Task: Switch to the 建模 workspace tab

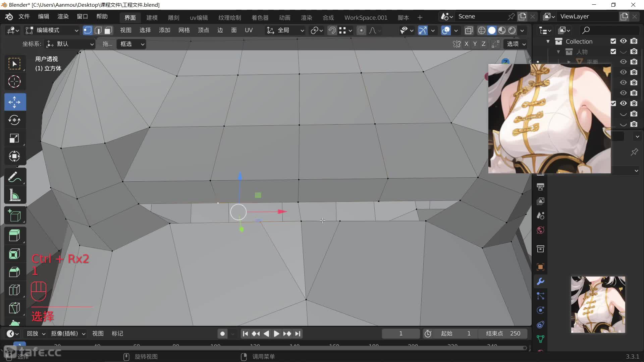Action: pyautogui.click(x=152, y=17)
